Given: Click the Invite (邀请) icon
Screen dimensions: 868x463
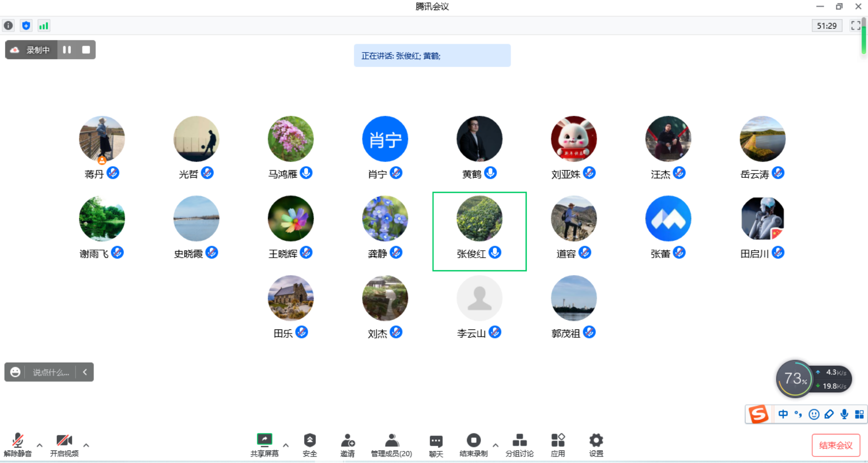Looking at the screenshot, I should point(347,444).
